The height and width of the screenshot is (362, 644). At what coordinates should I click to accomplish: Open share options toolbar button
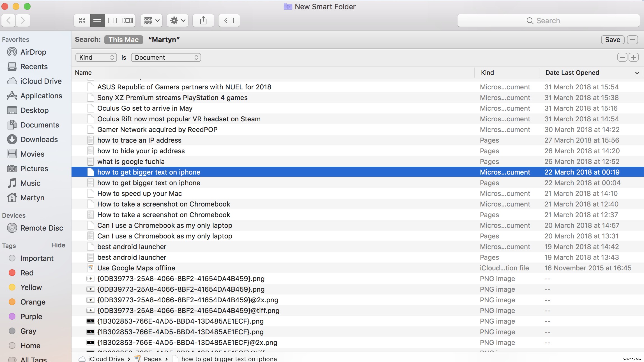203,20
